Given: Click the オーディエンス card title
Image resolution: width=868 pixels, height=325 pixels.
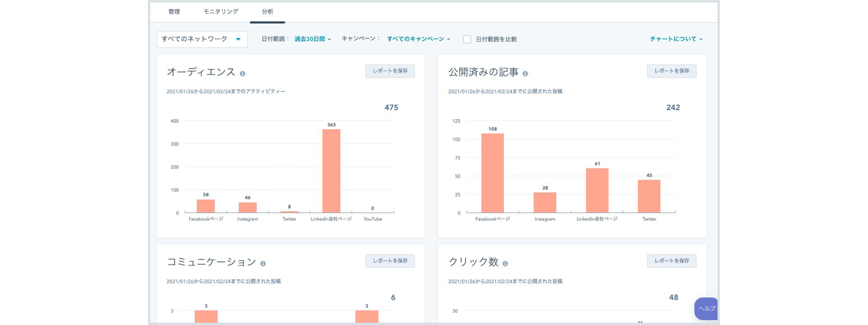Looking at the screenshot, I should [x=201, y=72].
